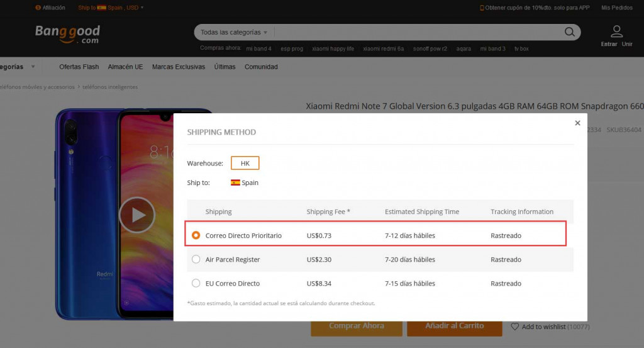Click Añadir al Carrito button
This screenshot has width=644, height=348.
[x=455, y=328]
